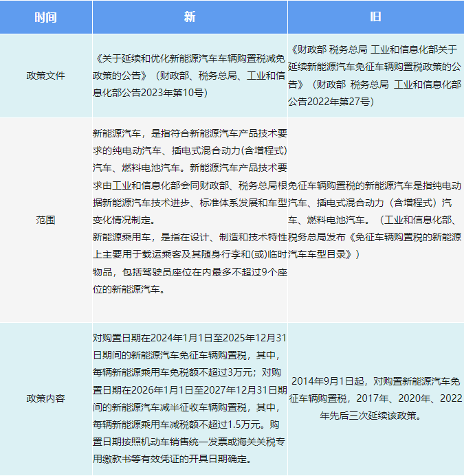Select the 新 column header cell
Image resolution: width=464 pixels, height=476 pixels.
pos(190,17)
